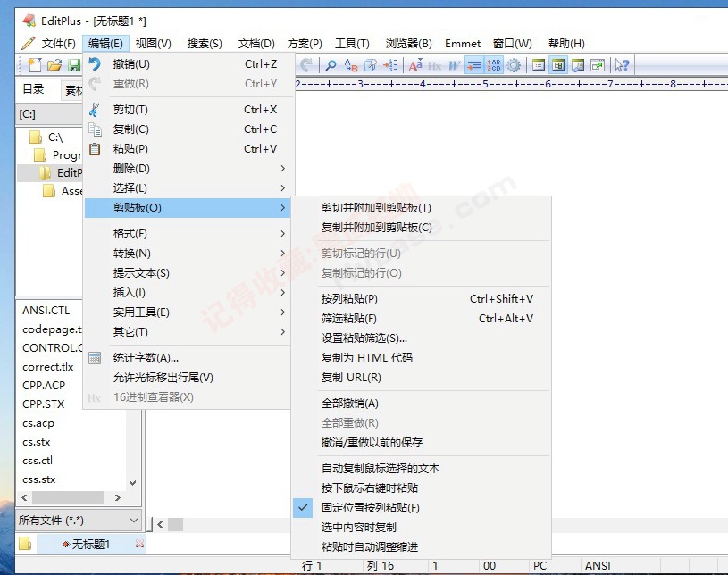Choose 复制并附加到剪贴板(C)
The image size is (728, 575).
click(421, 228)
